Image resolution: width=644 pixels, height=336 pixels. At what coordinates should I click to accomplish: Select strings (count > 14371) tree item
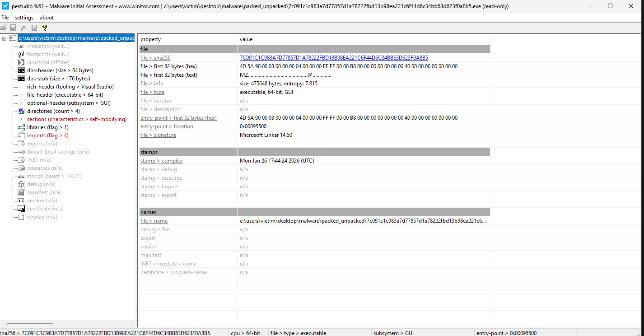coord(54,176)
